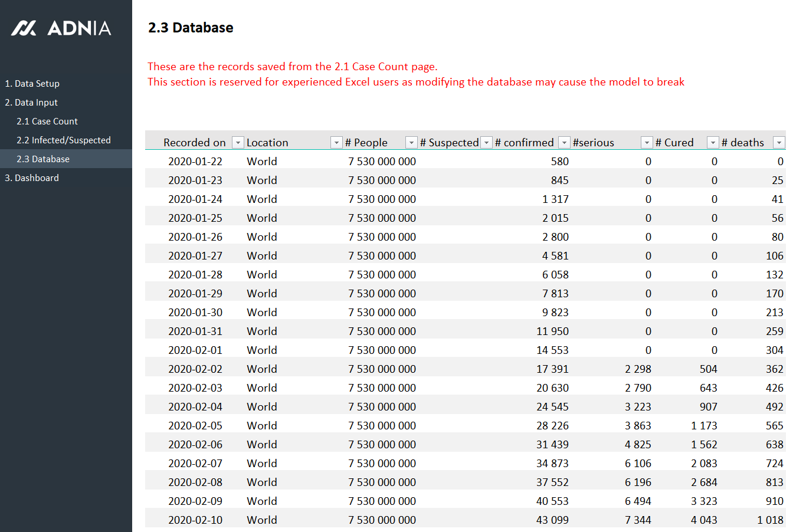
Task: Navigate to 2.1 Case Count page
Action: click(x=47, y=121)
